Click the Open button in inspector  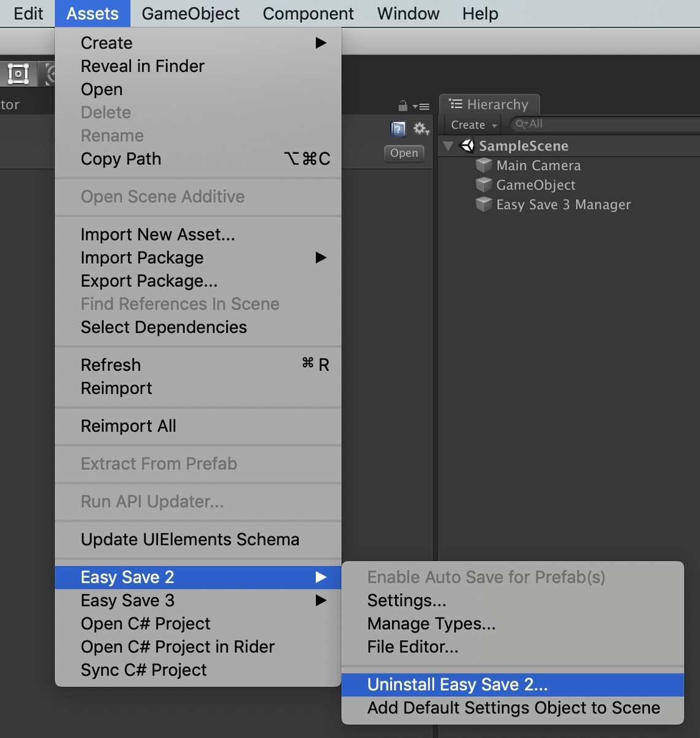(404, 153)
